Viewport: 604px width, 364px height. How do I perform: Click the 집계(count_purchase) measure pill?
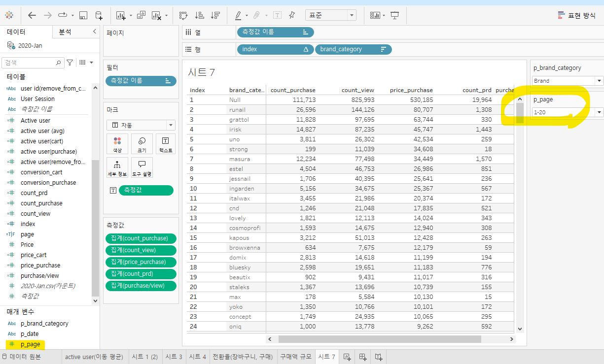tap(141, 238)
